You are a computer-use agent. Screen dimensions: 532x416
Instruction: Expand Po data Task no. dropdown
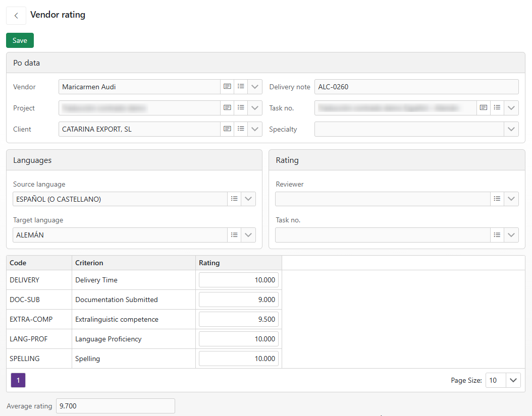pyautogui.click(x=511, y=107)
